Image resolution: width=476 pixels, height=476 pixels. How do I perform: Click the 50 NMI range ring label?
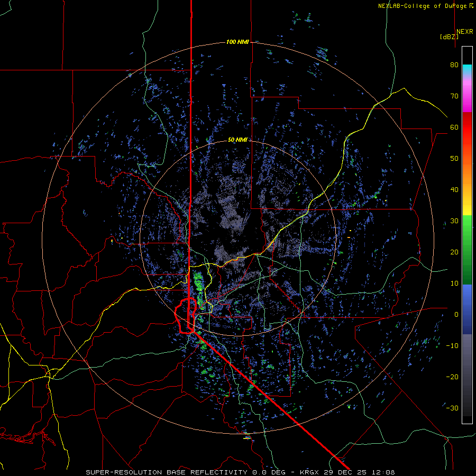pos(237,140)
